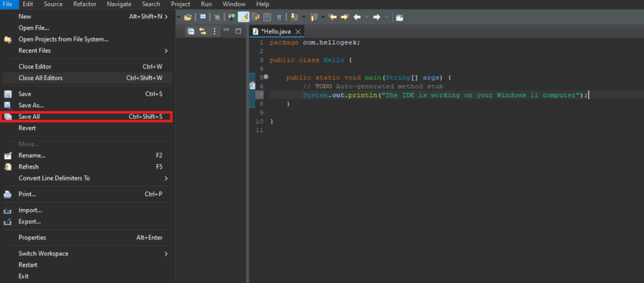Toggle Mark Occurrences highlighter icon
This screenshot has width=644, height=283.
(243, 17)
